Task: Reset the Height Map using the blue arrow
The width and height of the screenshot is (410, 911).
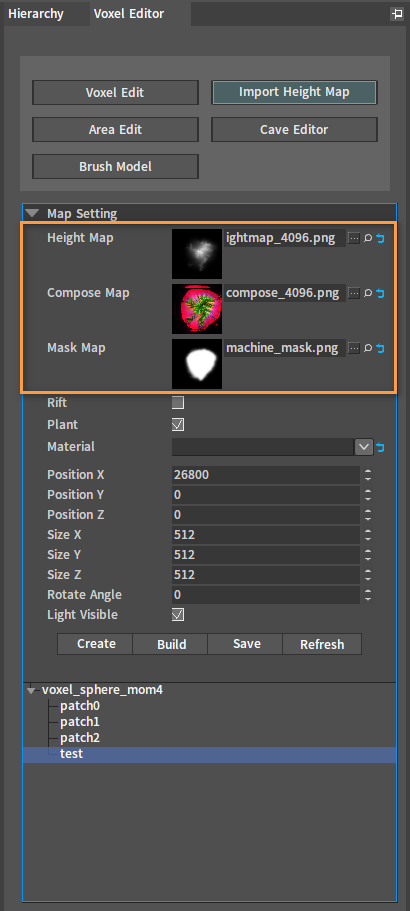Action: coord(380,238)
